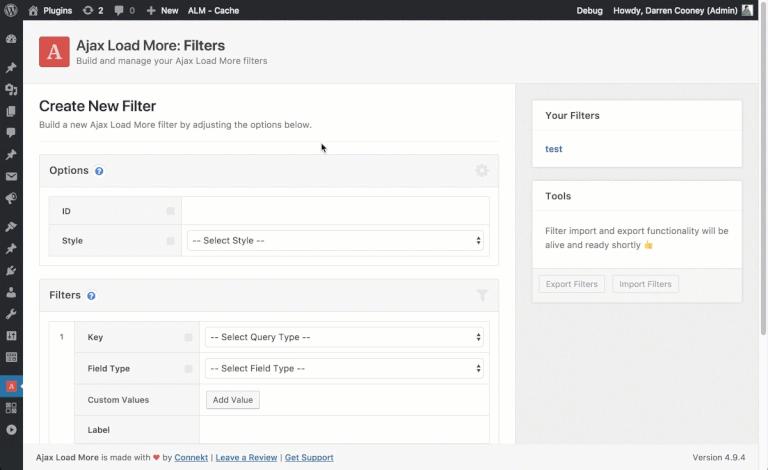Open the New menu in admin bar
Image resolution: width=768 pixels, height=470 pixels.
coord(169,10)
